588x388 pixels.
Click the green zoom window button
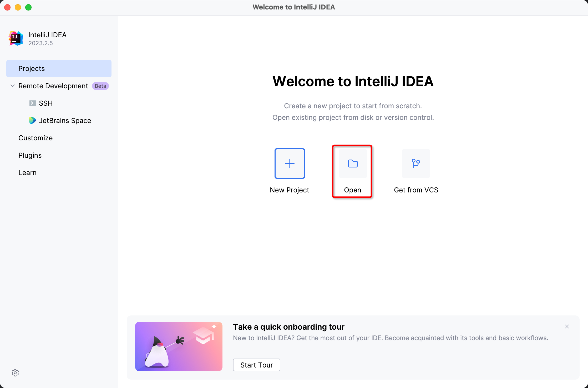[x=28, y=7]
